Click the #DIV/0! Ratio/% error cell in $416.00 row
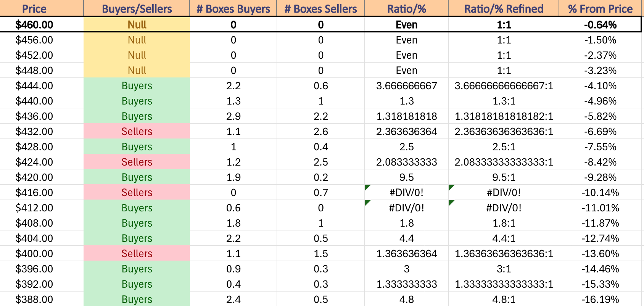This screenshot has width=644, height=306. (406, 192)
